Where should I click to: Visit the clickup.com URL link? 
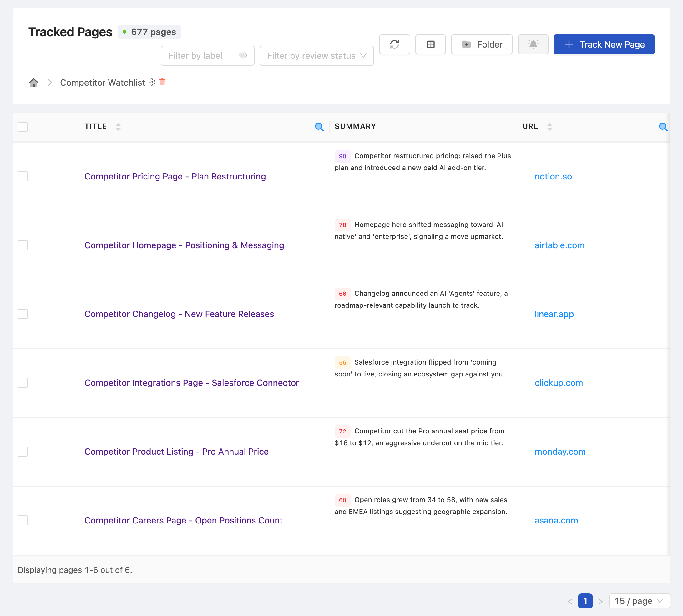(559, 383)
